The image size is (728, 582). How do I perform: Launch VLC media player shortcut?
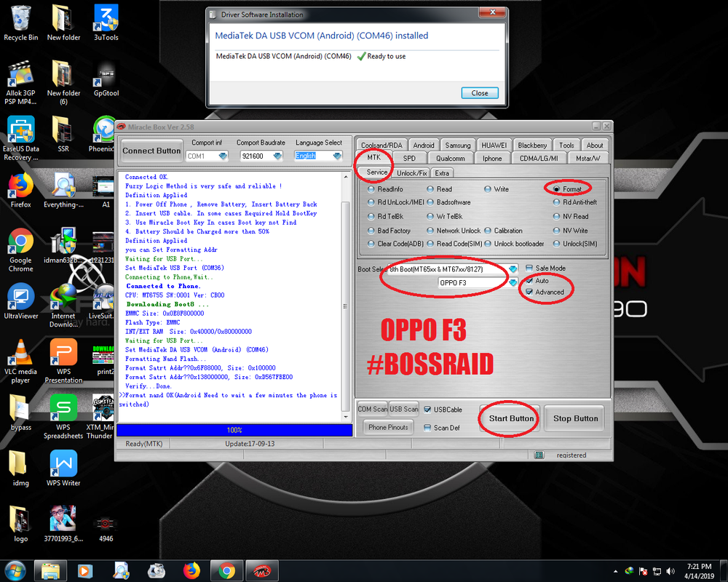(20, 361)
